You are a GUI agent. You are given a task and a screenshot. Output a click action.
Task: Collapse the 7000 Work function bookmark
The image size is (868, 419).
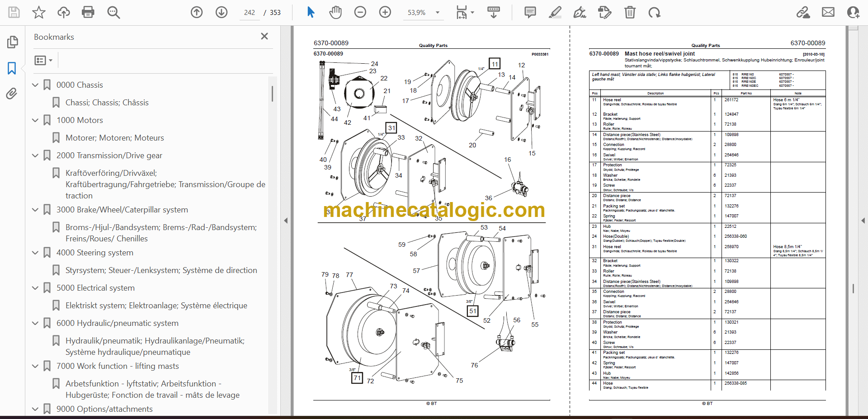(35, 366)
